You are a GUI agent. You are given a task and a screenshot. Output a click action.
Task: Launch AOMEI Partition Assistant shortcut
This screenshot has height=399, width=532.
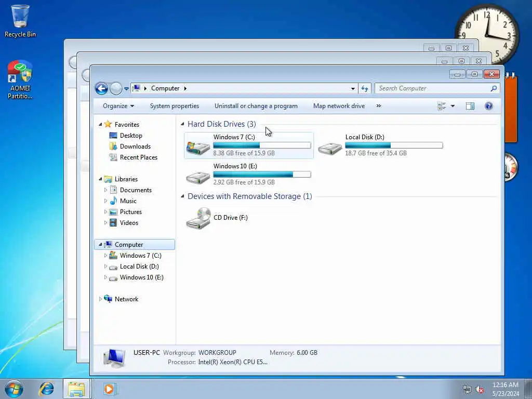(x=20, y=79)
